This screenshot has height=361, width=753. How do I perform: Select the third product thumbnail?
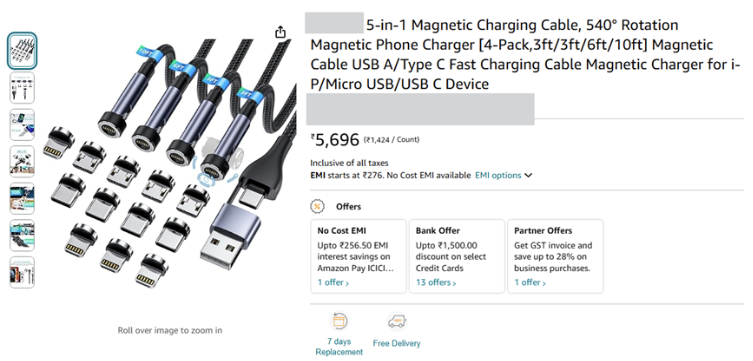click(22, 124)
